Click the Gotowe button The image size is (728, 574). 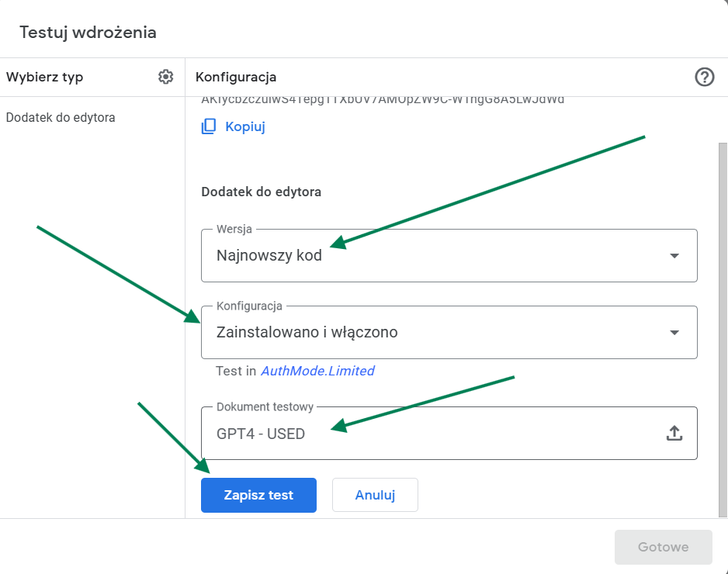663,547
